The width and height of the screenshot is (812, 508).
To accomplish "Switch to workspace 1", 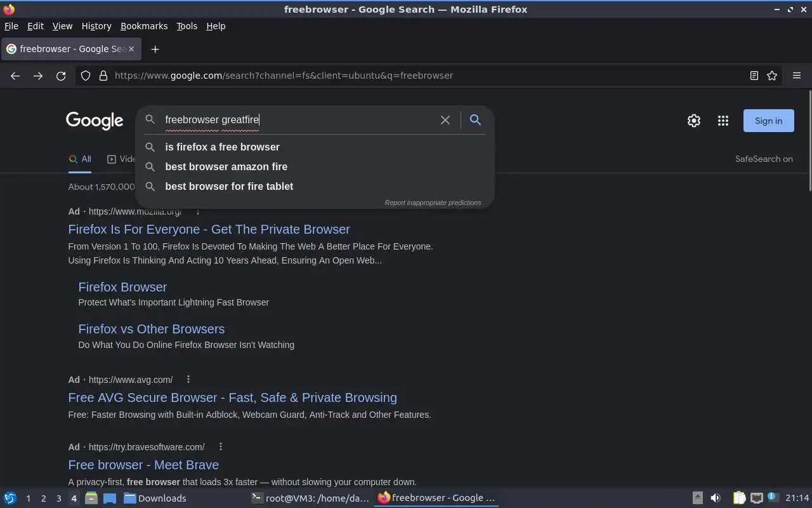I will [28, 498].
